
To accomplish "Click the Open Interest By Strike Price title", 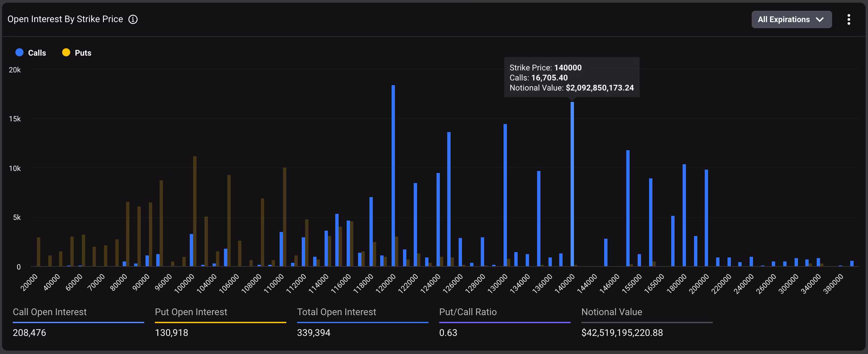I will 65,19.
